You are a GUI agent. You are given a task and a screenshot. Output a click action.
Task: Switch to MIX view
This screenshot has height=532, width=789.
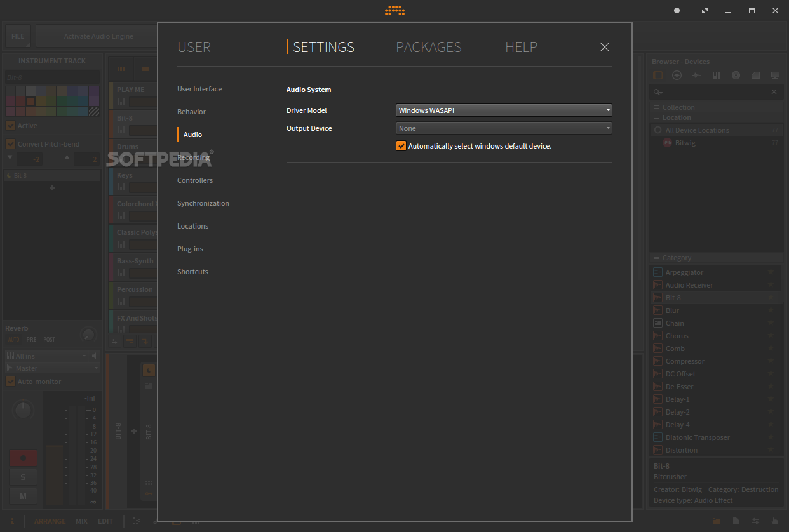pyautogui.click(x=82, y=521)
